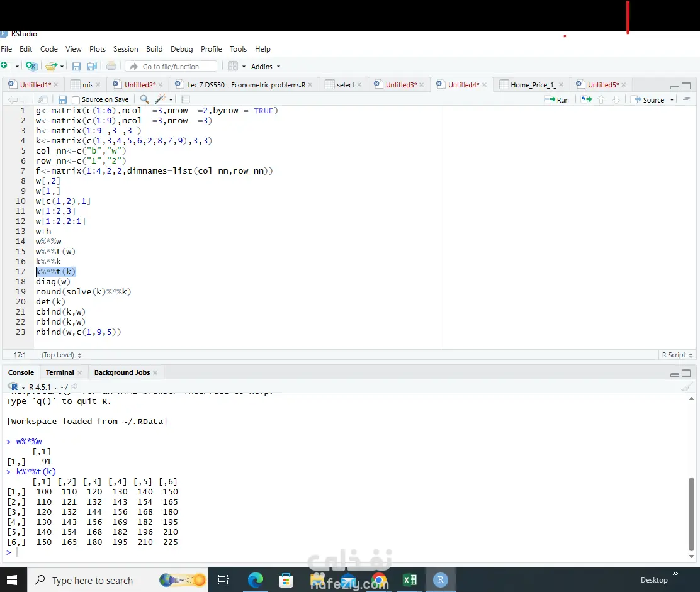Click the Open file folder icon
700x592 pixels.
[x=52, y=67]
